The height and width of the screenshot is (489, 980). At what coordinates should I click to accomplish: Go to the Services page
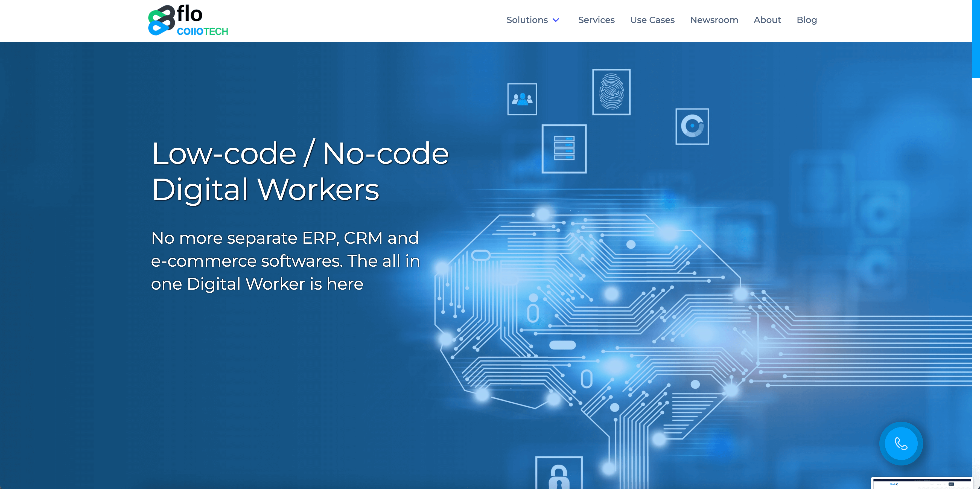596,20
